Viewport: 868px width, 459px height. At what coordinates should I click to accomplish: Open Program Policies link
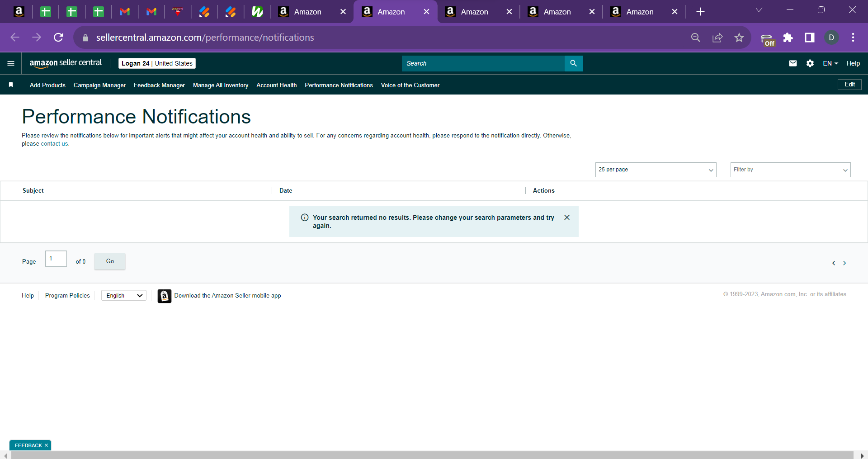pos(67,295)
